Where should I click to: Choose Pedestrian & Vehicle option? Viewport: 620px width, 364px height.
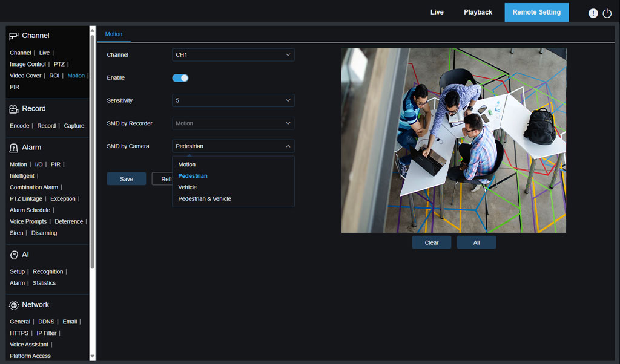(205, 199)
